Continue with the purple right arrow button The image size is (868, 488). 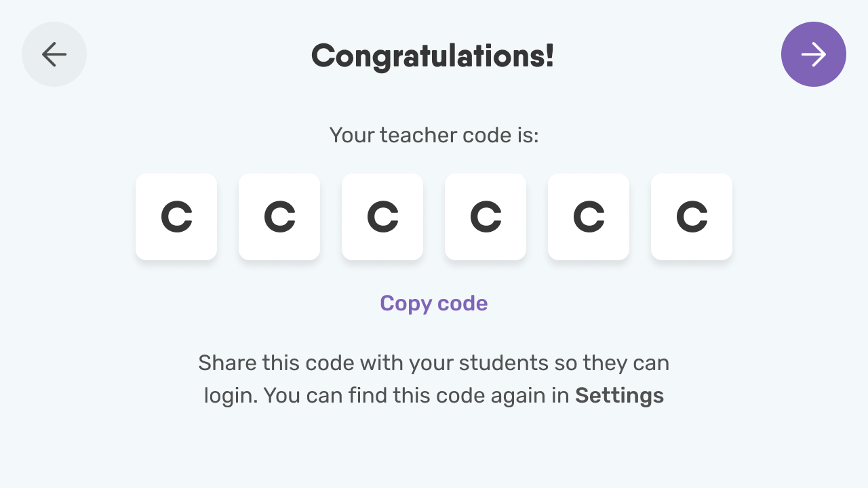814,54
